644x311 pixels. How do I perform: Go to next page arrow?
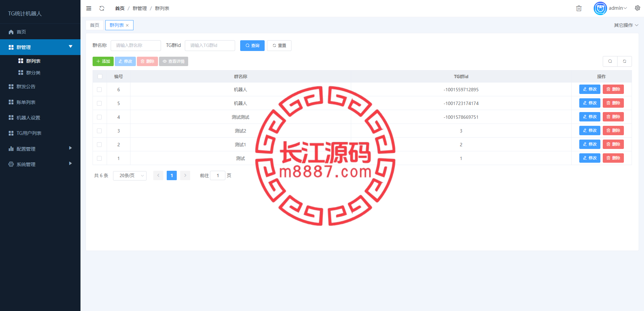click(185, 175)
